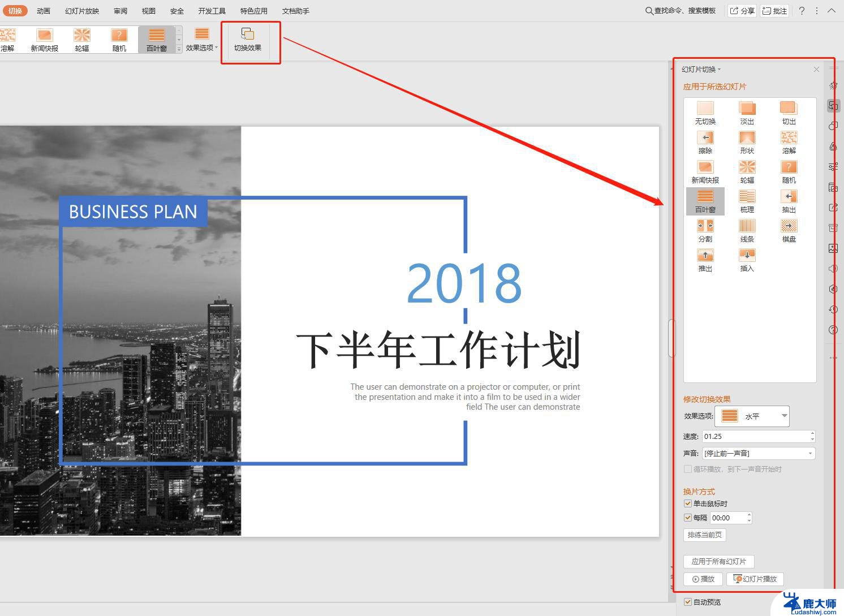Apply 溶解 dissolve in the side panel

[789, 143]
